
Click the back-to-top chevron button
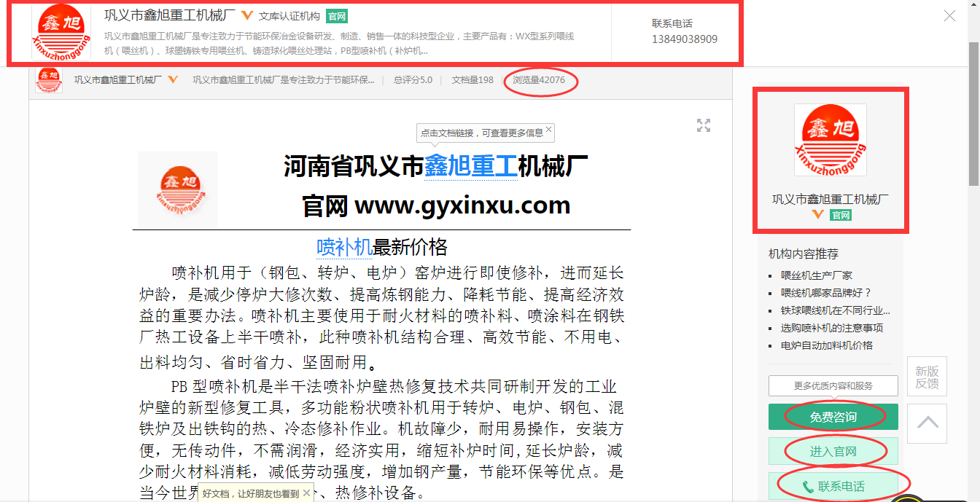tap(927, 423)
